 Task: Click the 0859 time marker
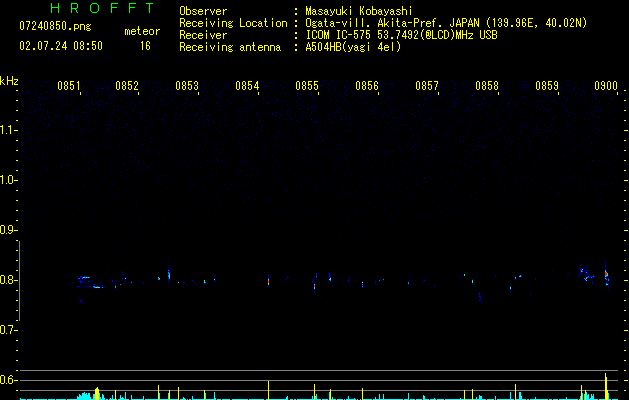pos(547,86)
